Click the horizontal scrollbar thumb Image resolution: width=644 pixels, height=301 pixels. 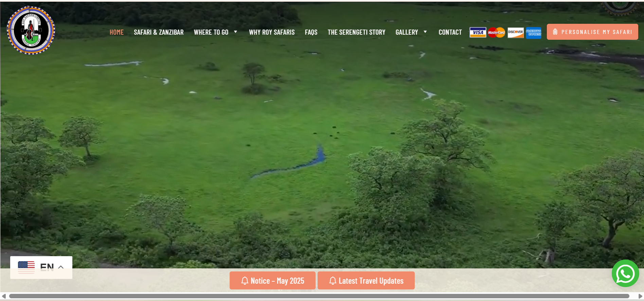click(x=319, y=296)
